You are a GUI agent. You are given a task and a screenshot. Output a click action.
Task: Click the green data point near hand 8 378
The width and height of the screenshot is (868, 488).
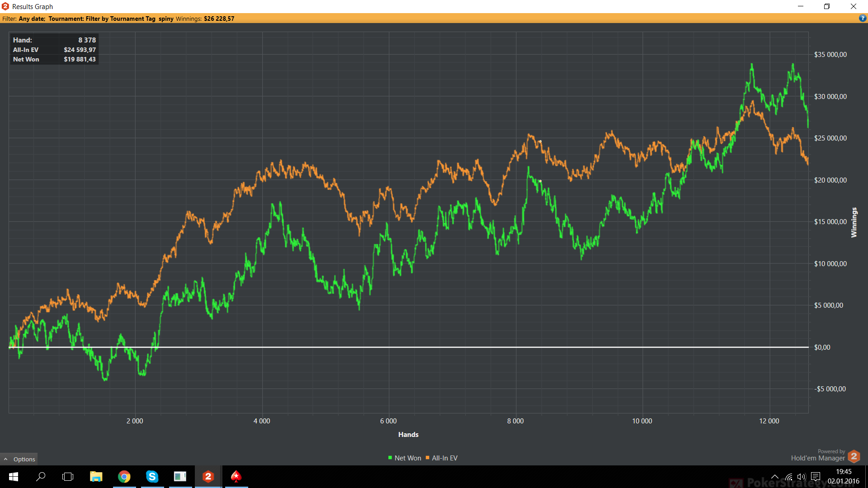click(540, 181)
